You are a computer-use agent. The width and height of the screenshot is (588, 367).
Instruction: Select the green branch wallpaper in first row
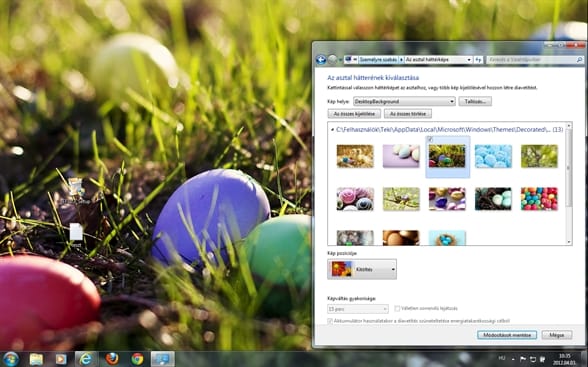(539, 156)
